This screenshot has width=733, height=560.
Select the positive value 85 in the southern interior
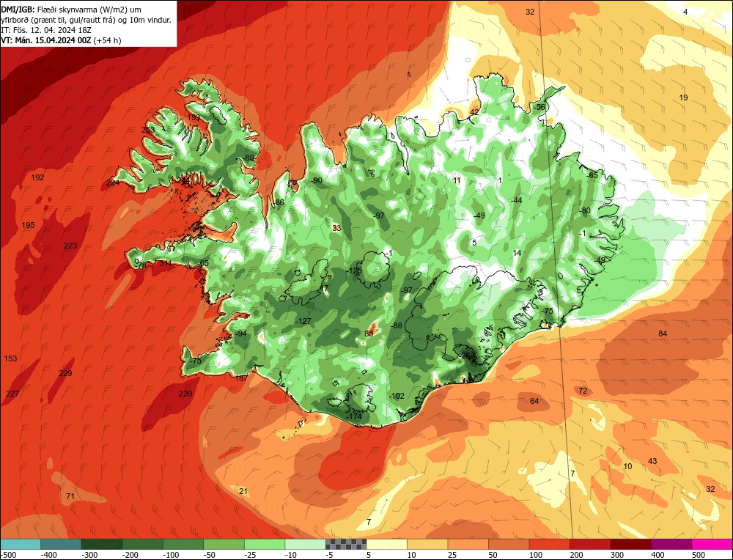pyautogui.click(x=369, y=334)
